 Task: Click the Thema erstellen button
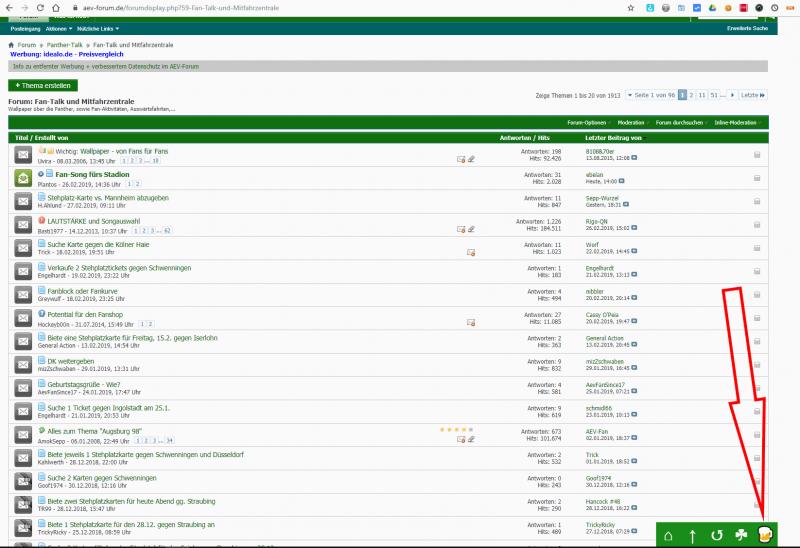(42, 86)
